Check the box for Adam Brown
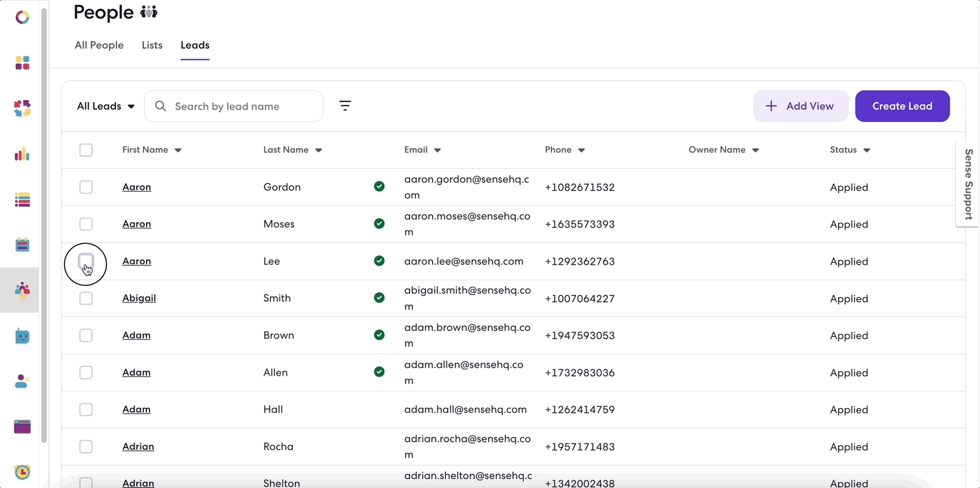980x488 pixels. (x=85, y=335)
